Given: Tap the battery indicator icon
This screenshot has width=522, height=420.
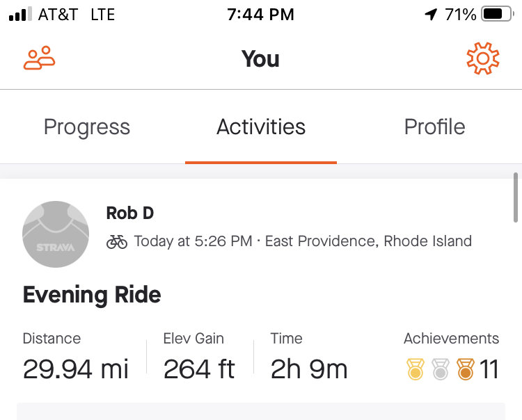Looking at the screenshot, I should click(498, 15).
